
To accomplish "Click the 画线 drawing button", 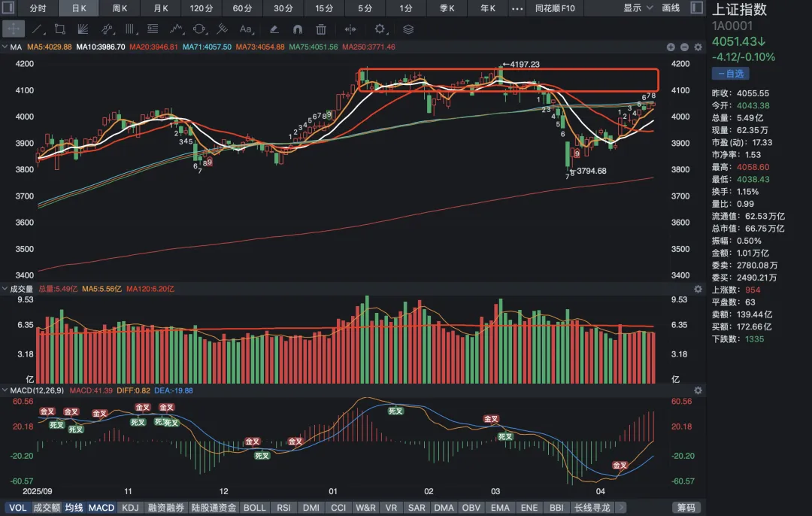I will (671, 8).
